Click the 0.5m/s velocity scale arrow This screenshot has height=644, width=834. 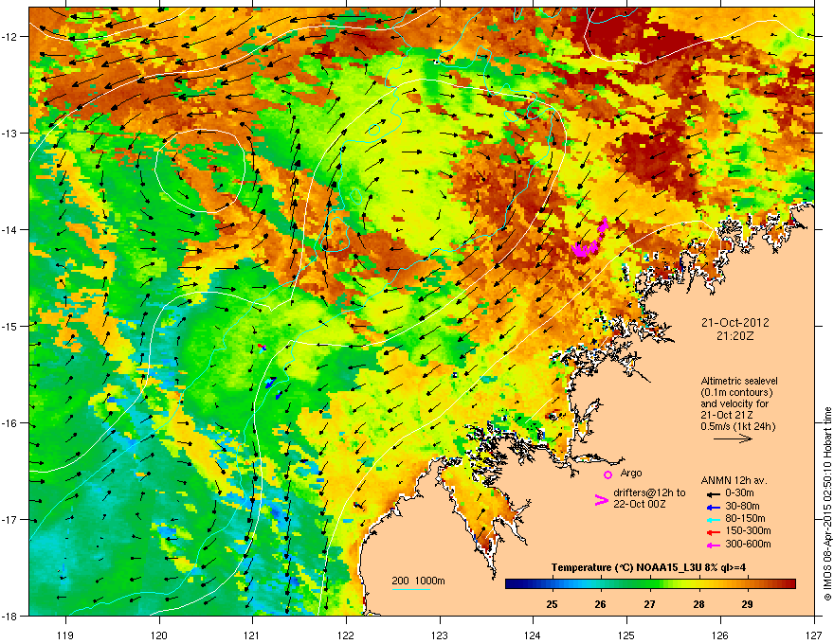coord(733,438)
